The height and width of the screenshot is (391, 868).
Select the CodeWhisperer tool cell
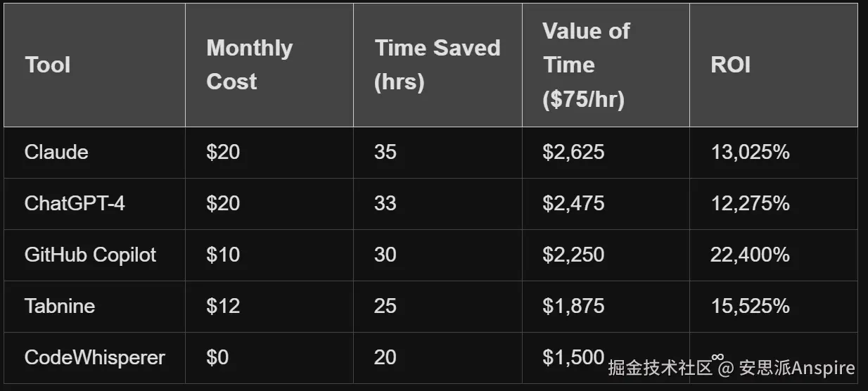coord(94,357)
